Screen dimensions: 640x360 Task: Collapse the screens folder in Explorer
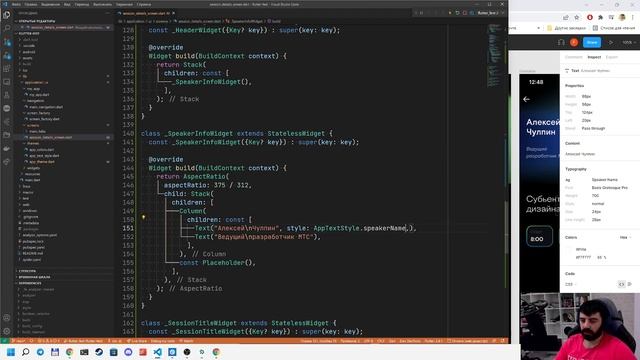(x=33, y=125)
